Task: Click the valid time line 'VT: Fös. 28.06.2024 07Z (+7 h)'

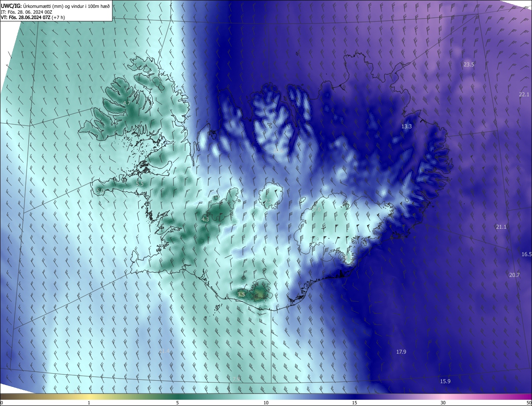Action: pos(32,17)
